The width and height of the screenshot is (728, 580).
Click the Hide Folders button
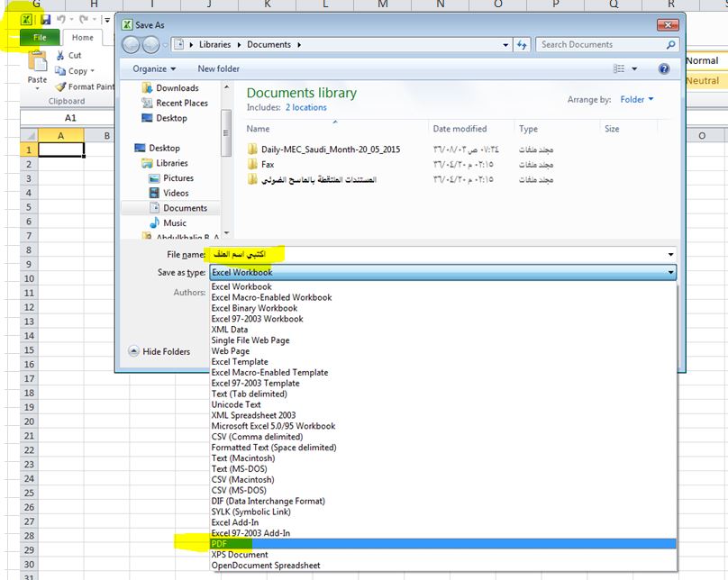point(159,351)
